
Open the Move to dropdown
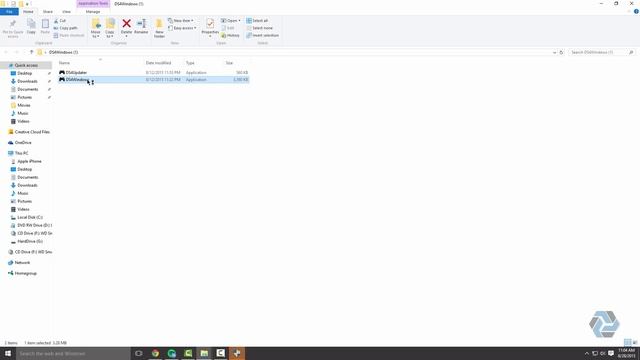(x=96, y=34)
